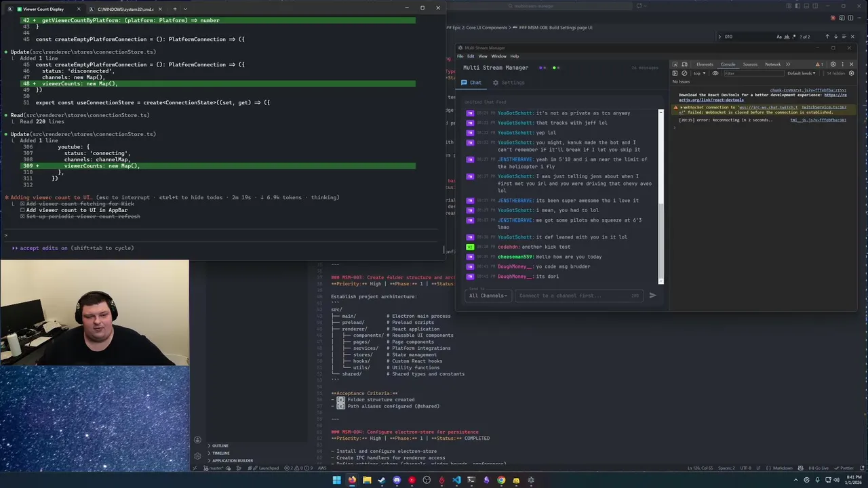Screen dimensions: 868x488
Task: Open the console 'top' context dropdown
Action: 699,73
